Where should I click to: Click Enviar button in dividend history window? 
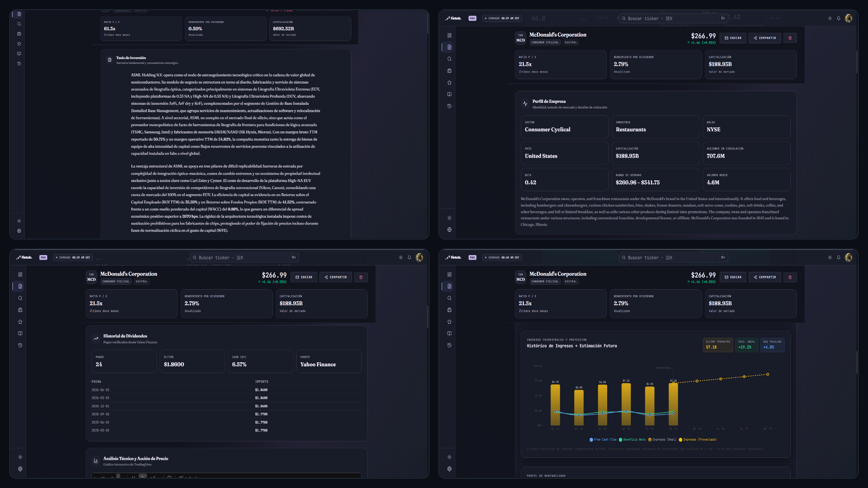coord(304,277)
